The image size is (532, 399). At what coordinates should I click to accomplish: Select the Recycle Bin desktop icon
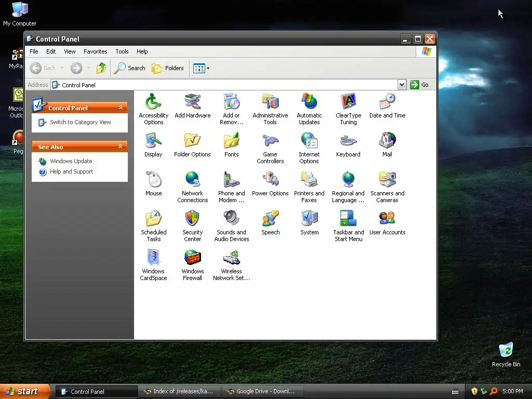tap(506, 354)
